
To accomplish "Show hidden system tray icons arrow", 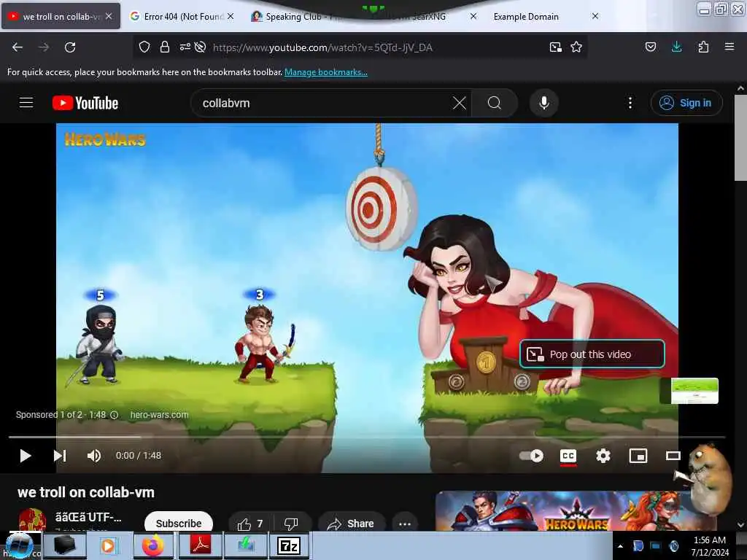I will [x=620, y=546].
